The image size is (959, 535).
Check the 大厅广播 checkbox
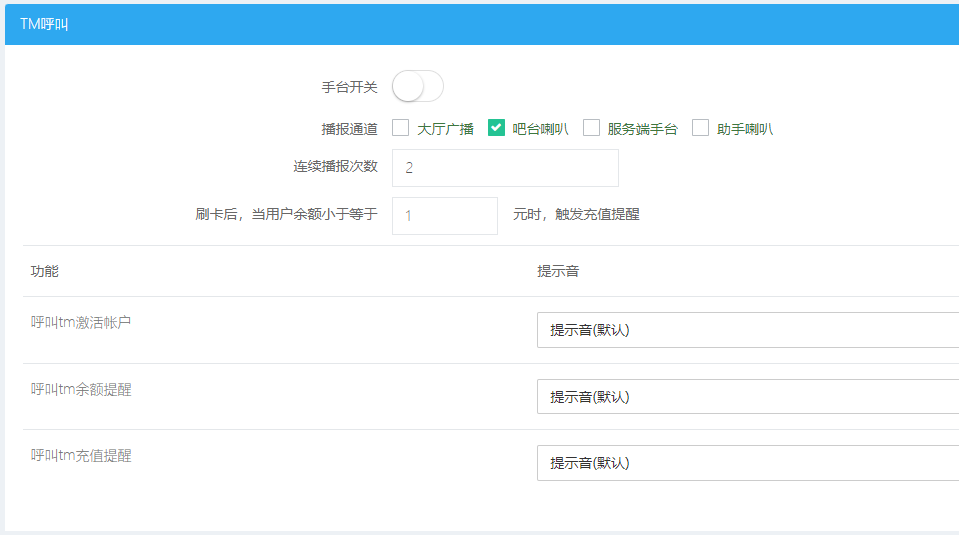click(x=401, y=128)
